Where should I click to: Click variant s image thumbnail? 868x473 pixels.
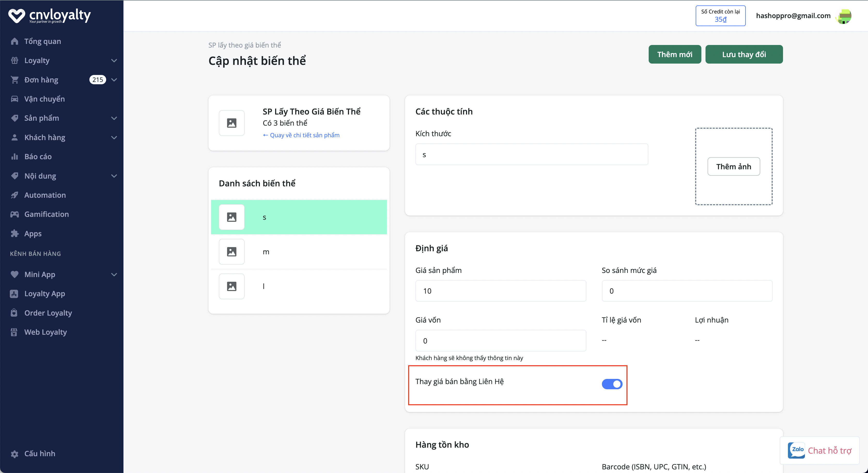[x=231, y=217]
